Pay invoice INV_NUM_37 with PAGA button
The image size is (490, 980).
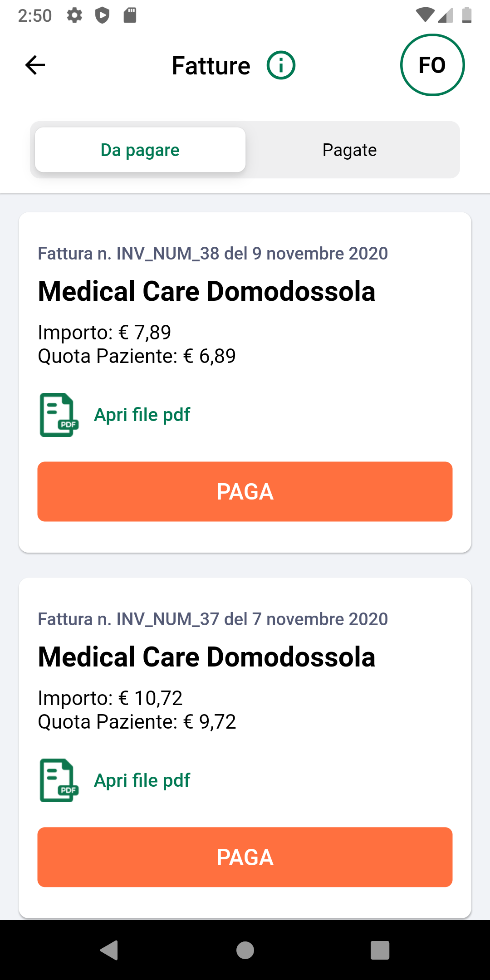click(245, 857)
